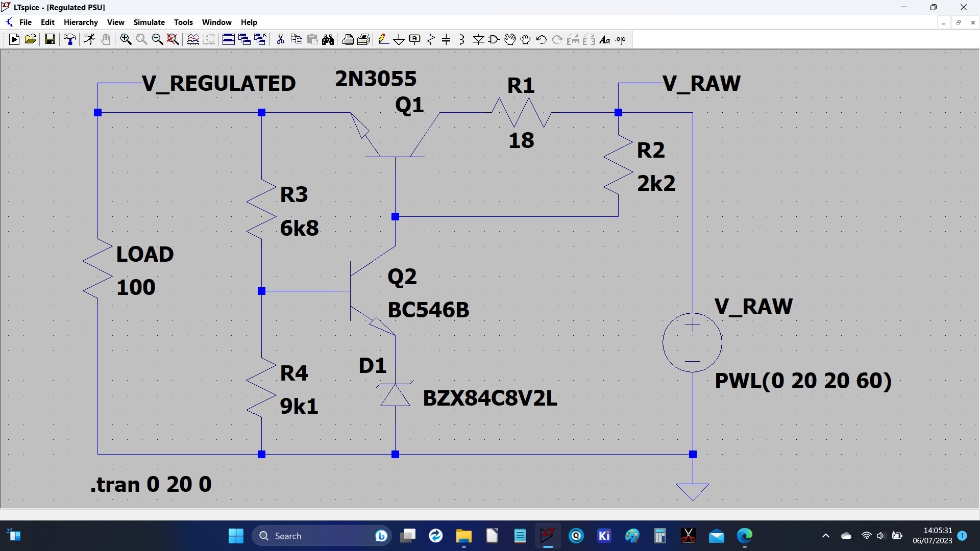Run the simulation with the running man icon
Screen dimensions: 980x551
(x=89, y=40)
